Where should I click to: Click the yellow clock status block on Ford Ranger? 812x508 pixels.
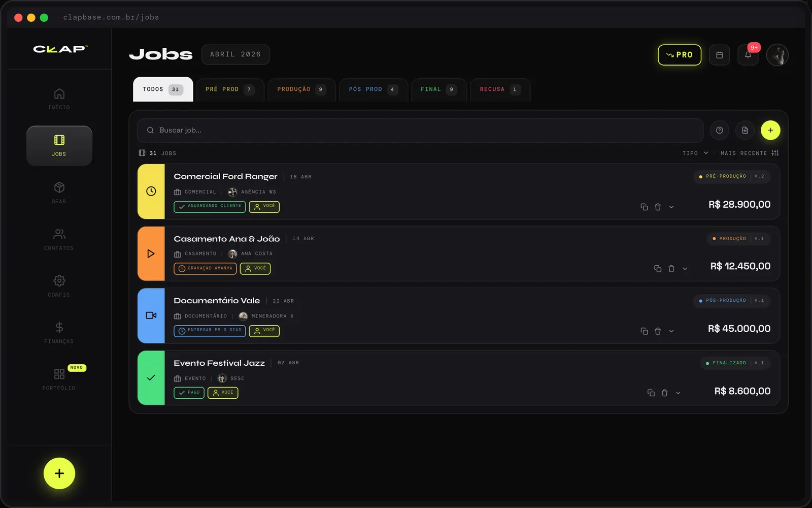click(x=151, y=192)
